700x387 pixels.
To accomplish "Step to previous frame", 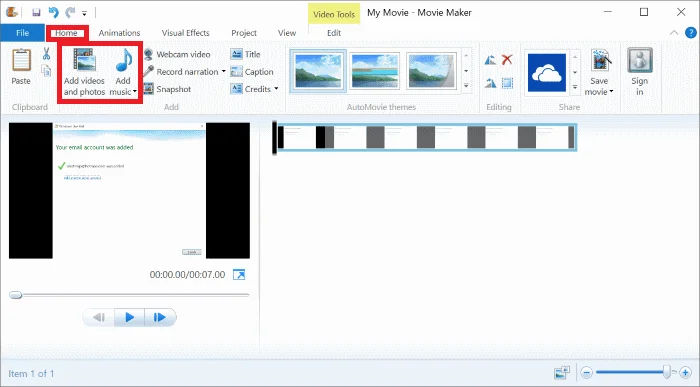I will click(x=99, y=317).
